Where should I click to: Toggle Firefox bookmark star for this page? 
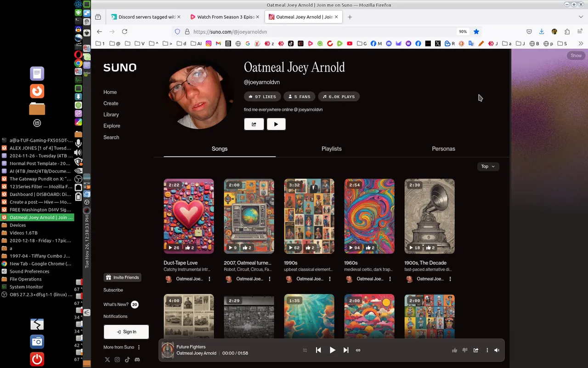click(x=476, y=32)
